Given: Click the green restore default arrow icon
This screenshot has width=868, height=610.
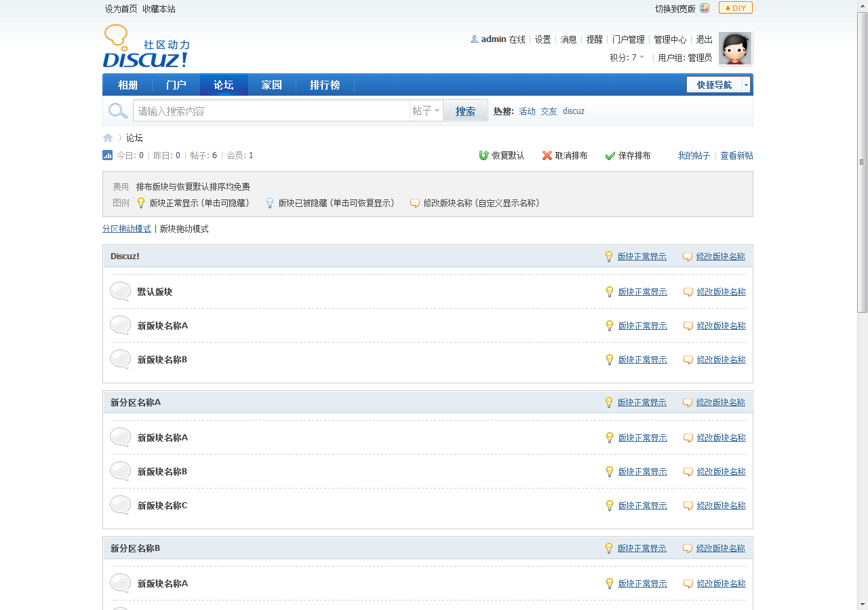Looking at the screenshot, I should click(484, 155).
